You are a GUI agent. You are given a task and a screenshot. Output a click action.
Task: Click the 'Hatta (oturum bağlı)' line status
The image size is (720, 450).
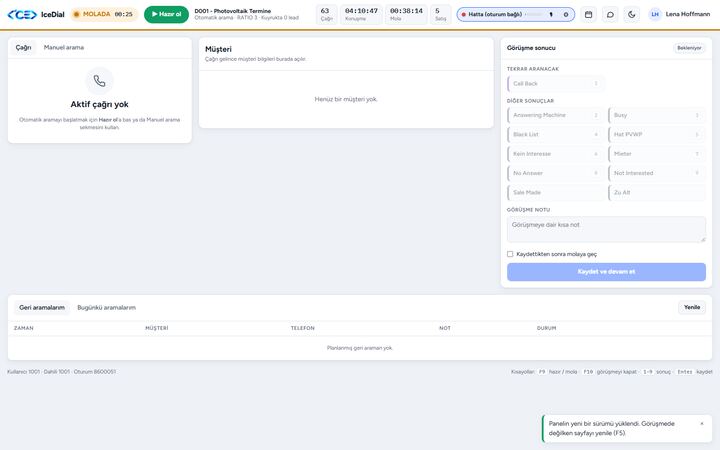pos(495,14)
